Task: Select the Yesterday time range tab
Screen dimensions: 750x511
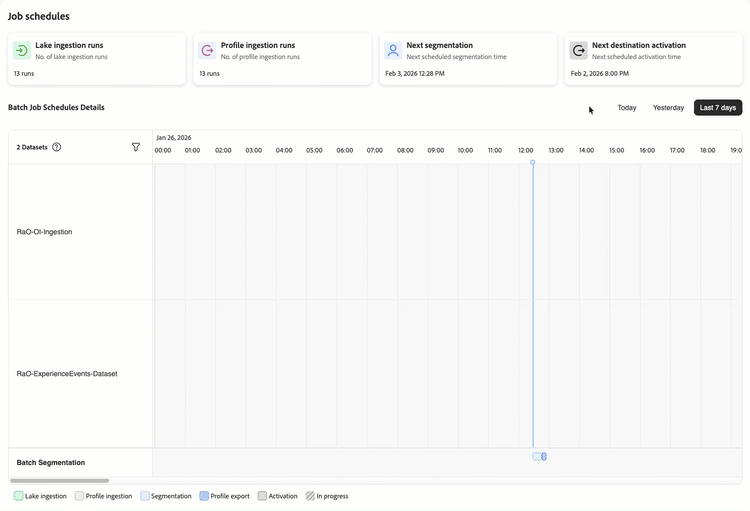Action: (x=668, y=108)
